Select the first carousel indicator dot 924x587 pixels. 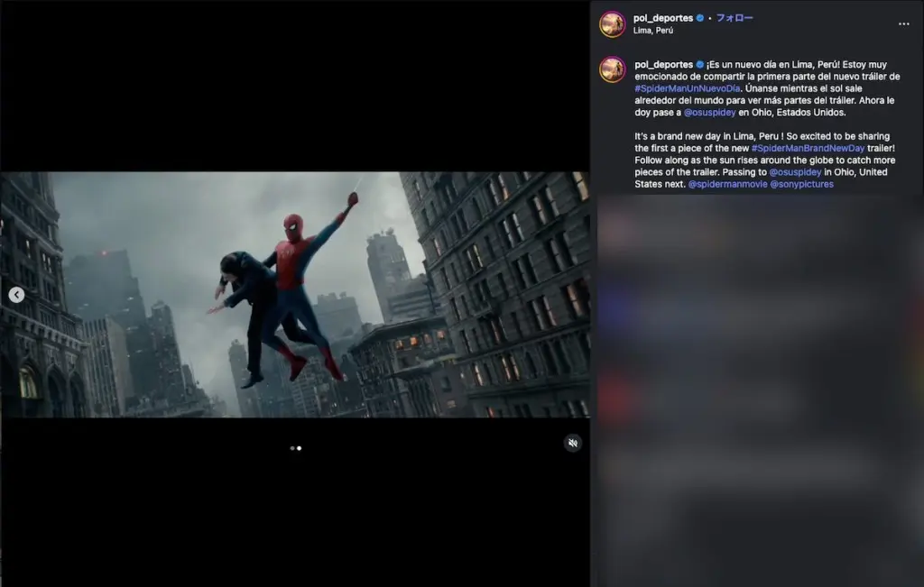point(292,448)
